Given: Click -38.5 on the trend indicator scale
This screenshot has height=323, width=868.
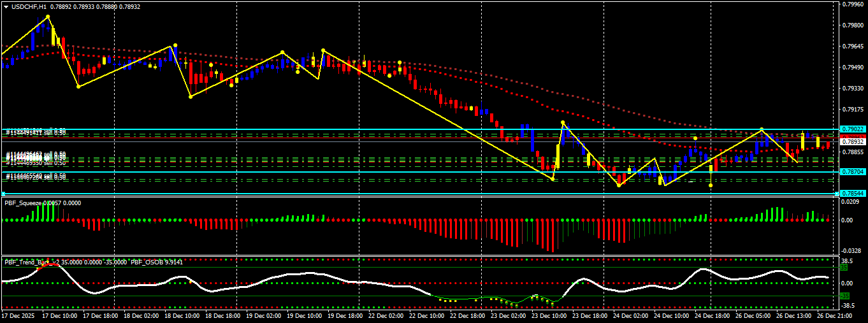Looking at the screenshot, I should pyautogui.click(x=850, y=306).
